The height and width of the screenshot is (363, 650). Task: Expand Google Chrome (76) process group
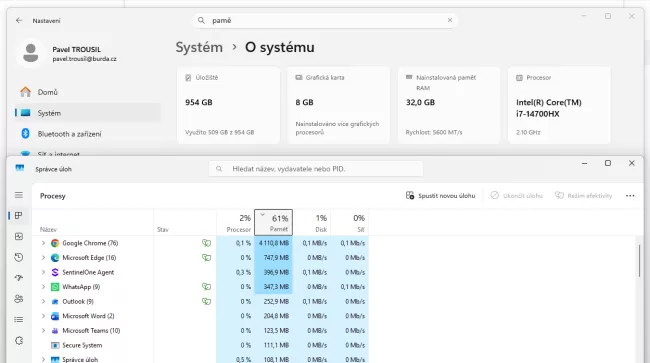(43, 243)
